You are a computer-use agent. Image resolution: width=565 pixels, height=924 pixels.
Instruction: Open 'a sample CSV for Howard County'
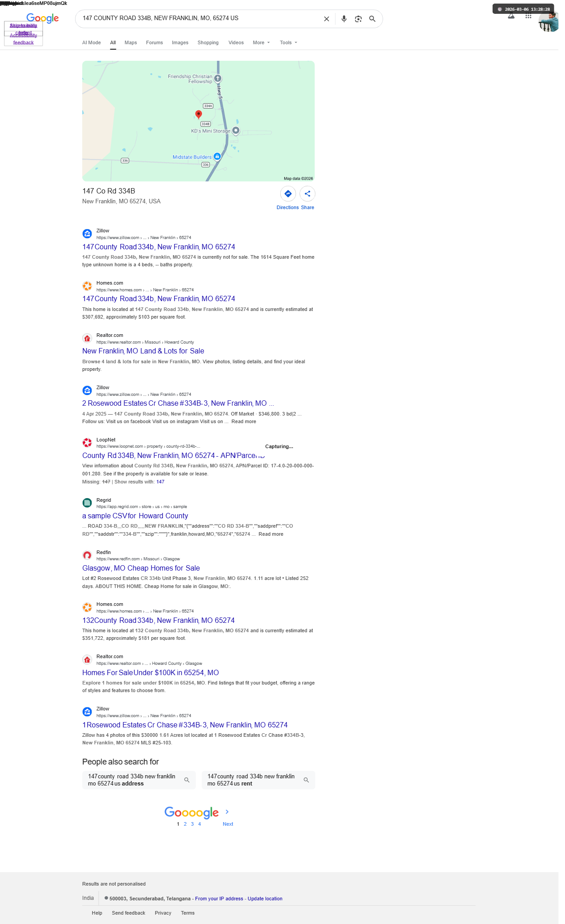(135, 516)
